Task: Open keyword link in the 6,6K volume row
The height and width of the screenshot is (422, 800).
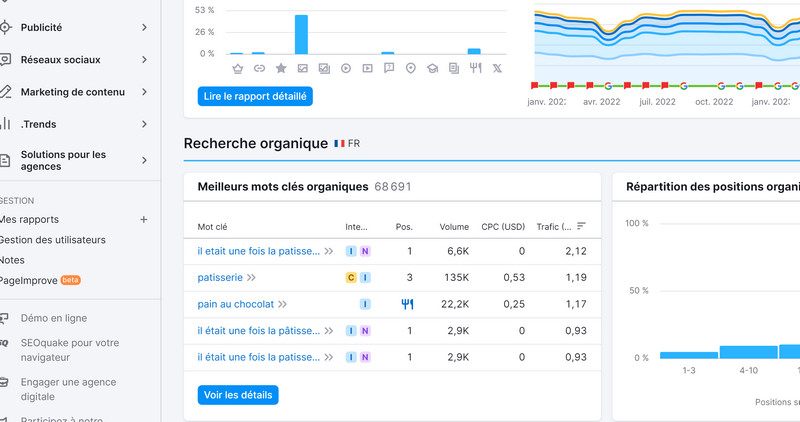Action: coord(259,251)
